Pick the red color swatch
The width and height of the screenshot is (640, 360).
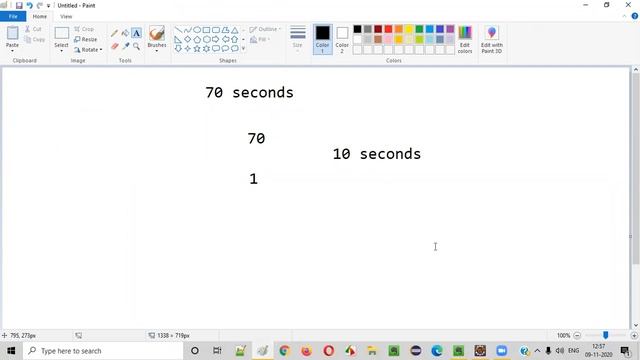388,29
